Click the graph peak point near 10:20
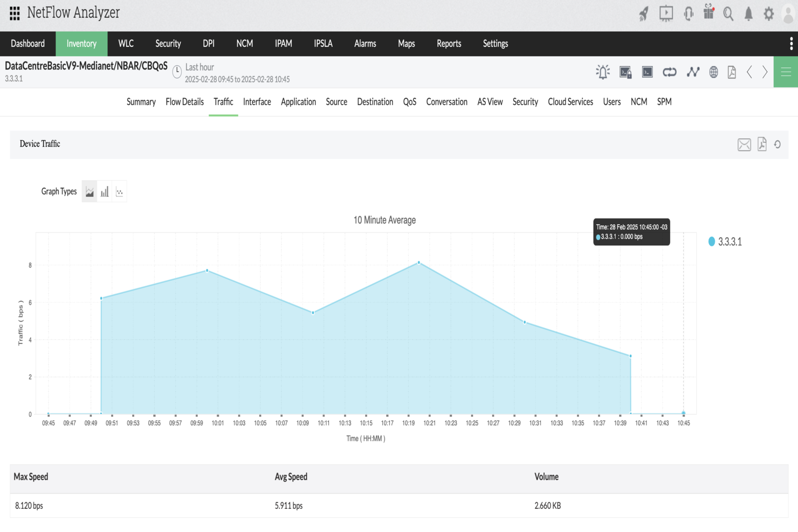The image size is (798, 532). (419, 262)
